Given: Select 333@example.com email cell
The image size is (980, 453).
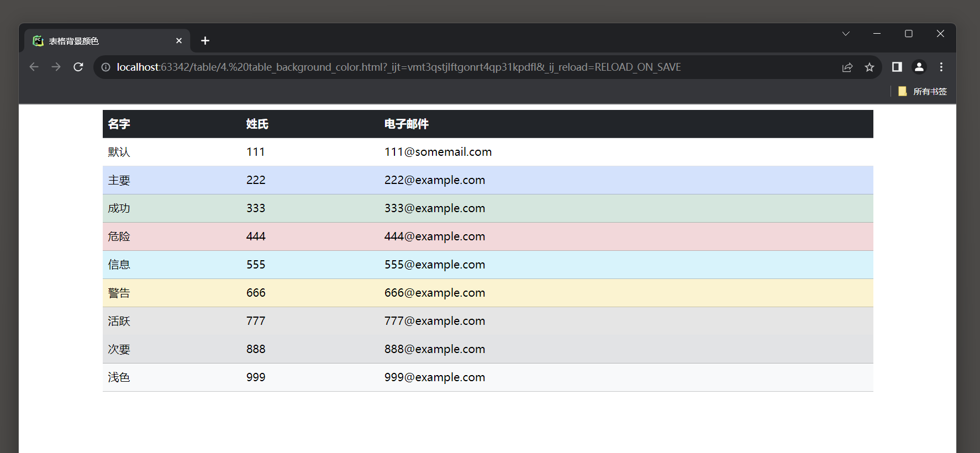Looking at the screenshot, I should [x=626, y=208].
